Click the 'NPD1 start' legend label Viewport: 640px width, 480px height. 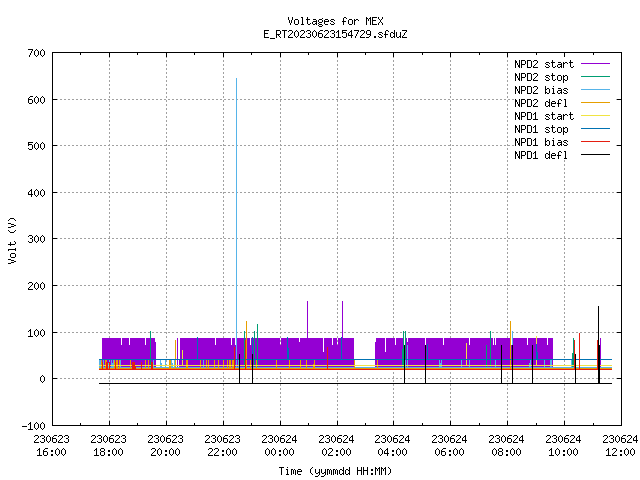(544, 116)
